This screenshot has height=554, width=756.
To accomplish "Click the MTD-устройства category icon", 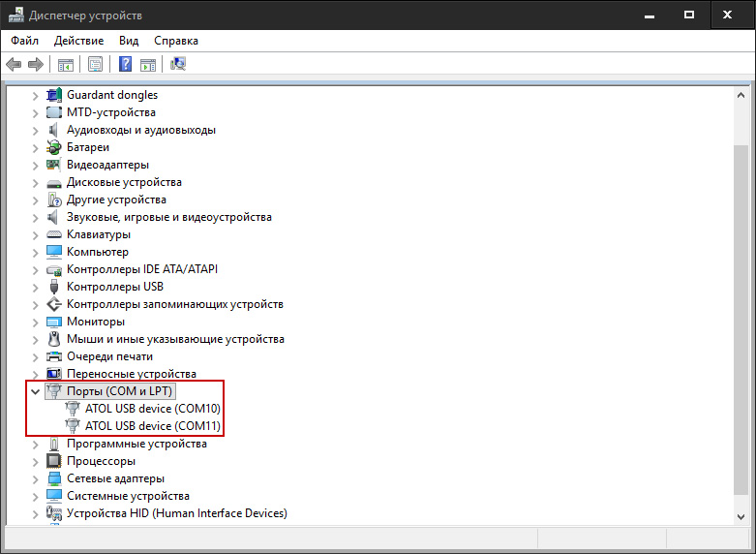I will tap(54, 112).
